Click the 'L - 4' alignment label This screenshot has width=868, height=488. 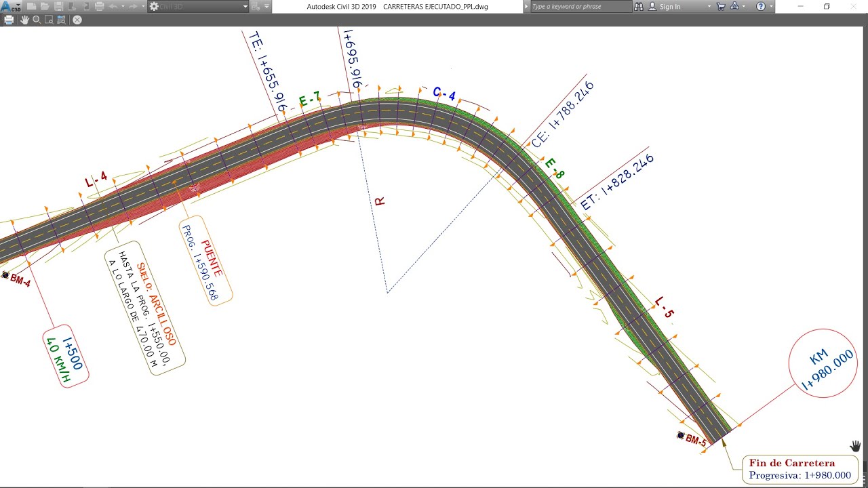pos(96,180)
